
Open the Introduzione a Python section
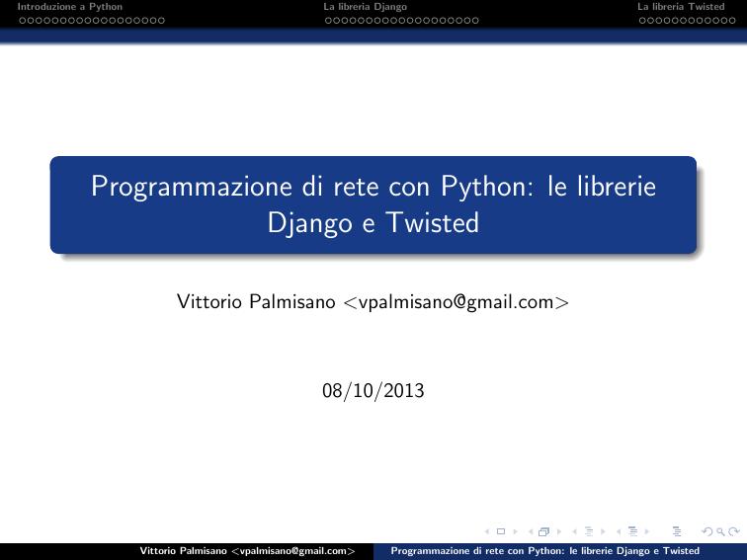70,7
